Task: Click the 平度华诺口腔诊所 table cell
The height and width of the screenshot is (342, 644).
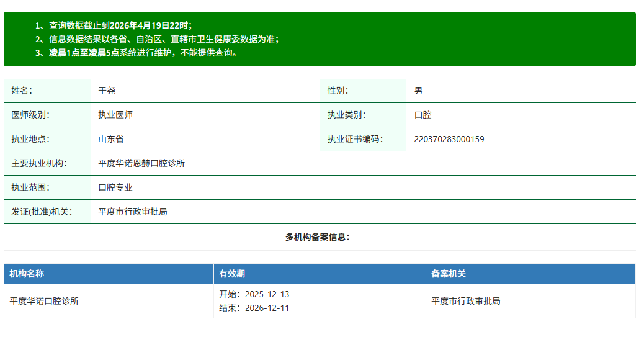Action: tap(44, 301)
